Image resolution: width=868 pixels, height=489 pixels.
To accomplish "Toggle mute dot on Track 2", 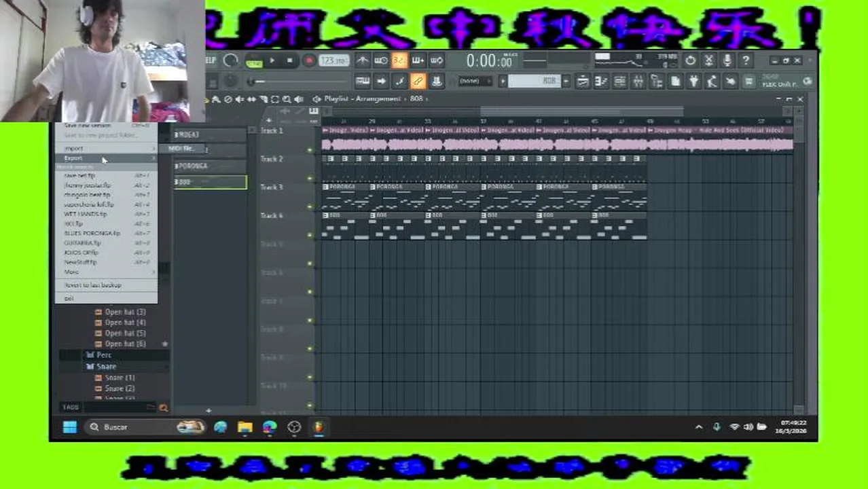I will tap(310, 179).
